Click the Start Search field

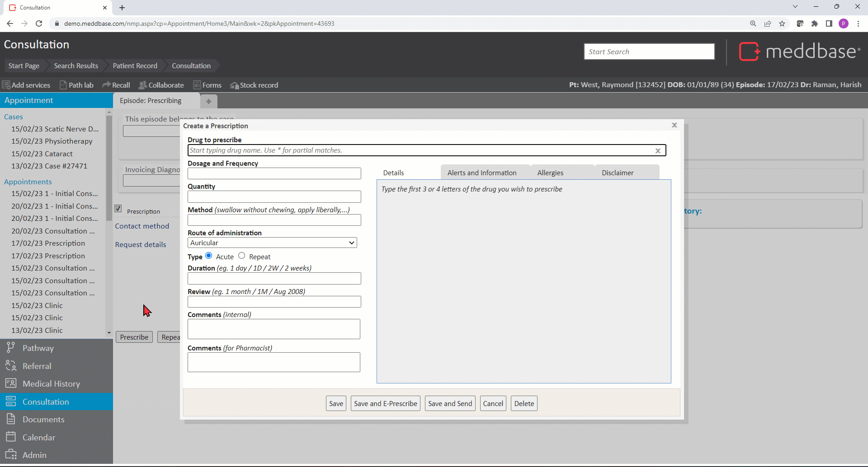coord(649,51)
